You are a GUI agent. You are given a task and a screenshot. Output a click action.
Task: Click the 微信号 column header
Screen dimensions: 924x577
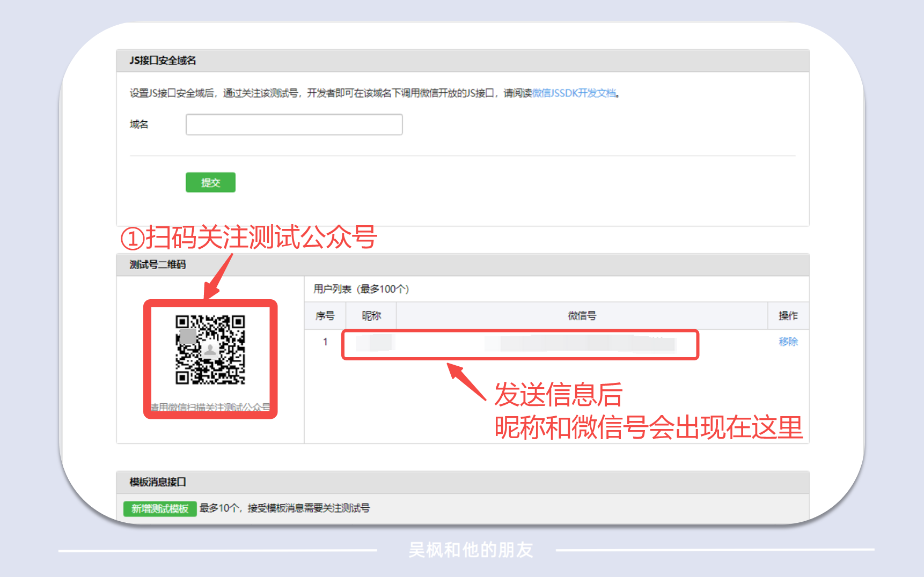tap(582, 316)
